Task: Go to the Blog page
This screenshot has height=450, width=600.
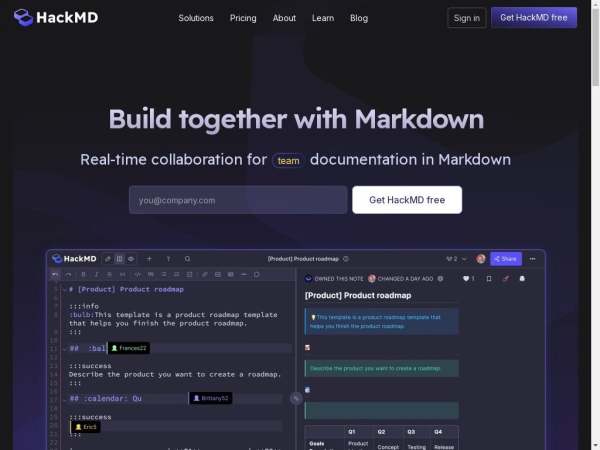Action: (x=359, y=18)
